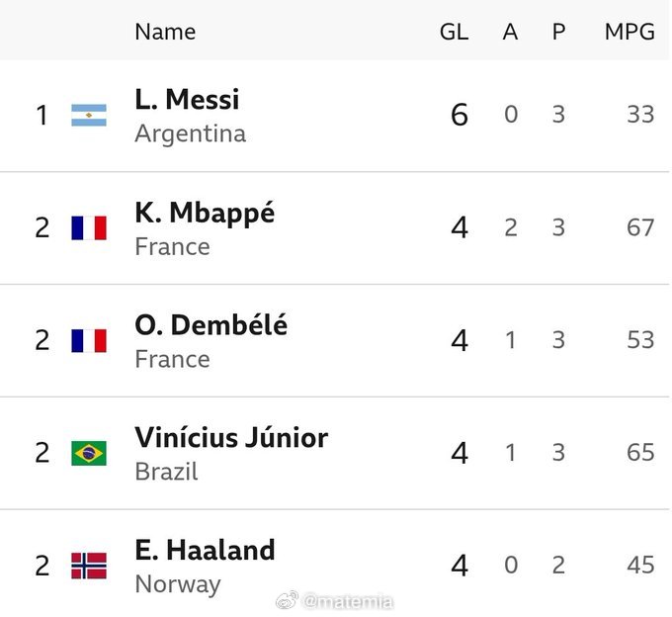Select Vinícius Júnior player name

pos(231,437)
